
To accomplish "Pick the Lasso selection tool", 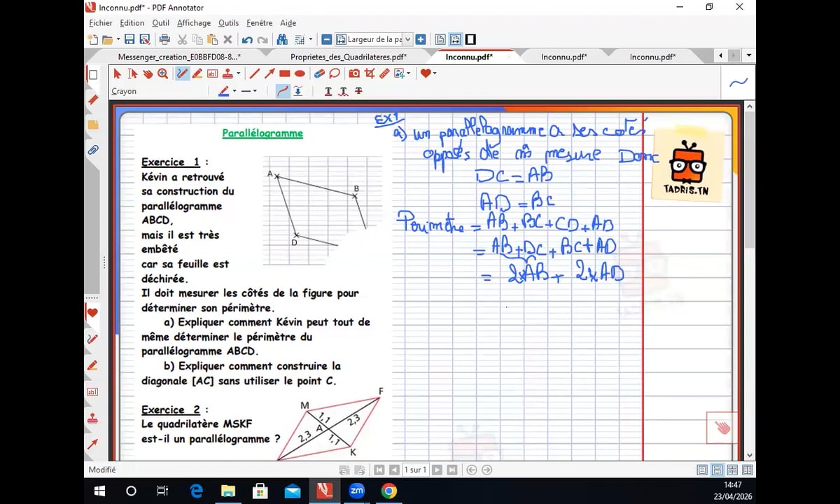I will (335, 73).
